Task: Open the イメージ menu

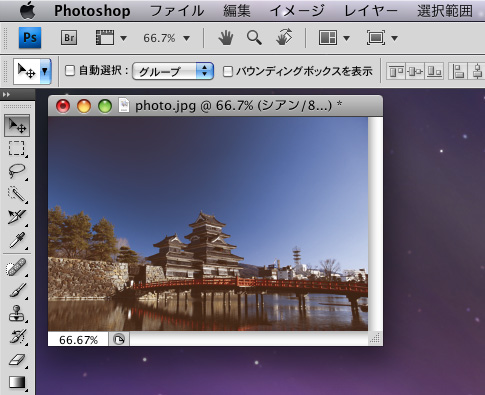Action: click(297, 11)
